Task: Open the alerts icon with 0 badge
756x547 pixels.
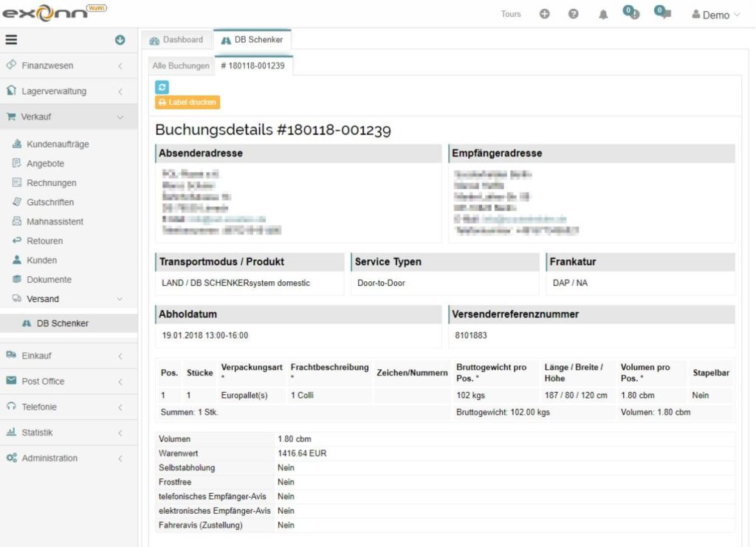Action: coord(631,13)
